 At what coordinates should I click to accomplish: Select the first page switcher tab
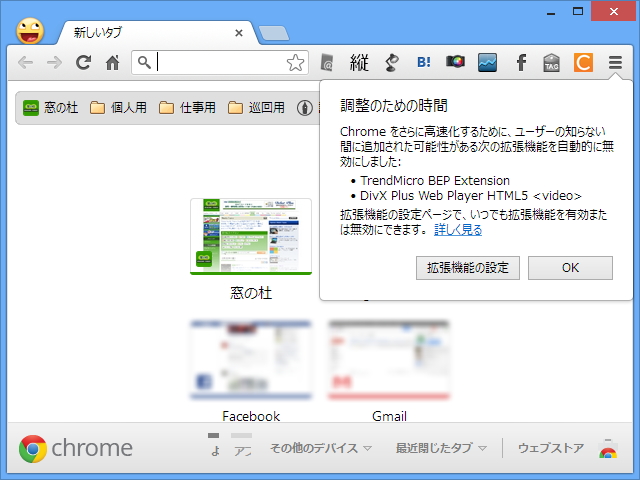click(214, 445)
